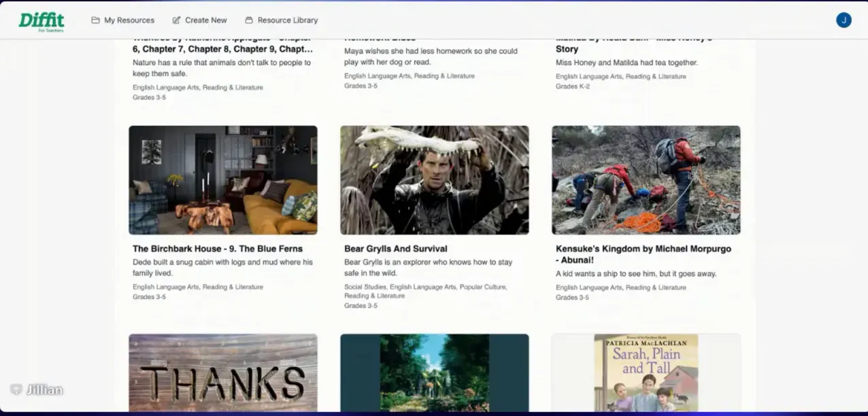Open the Bear Grylls crocodile skull image

[435, 180]
